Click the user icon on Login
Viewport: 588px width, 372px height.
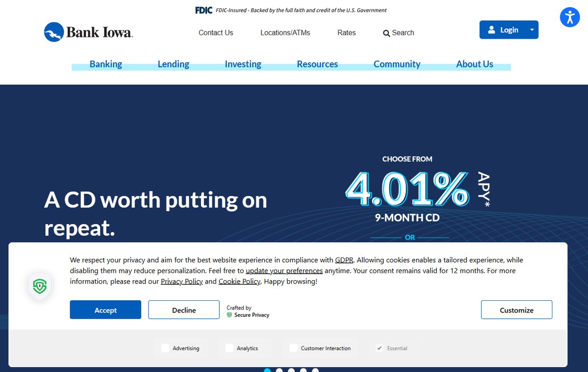[x=492, y=30]
